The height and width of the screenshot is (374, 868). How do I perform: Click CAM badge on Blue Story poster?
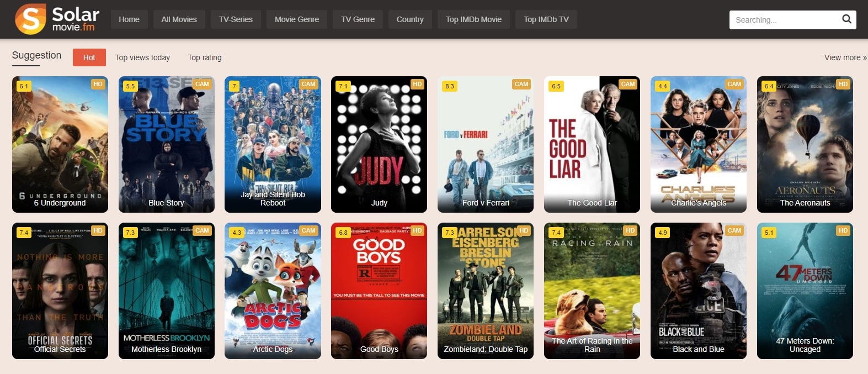202,84
